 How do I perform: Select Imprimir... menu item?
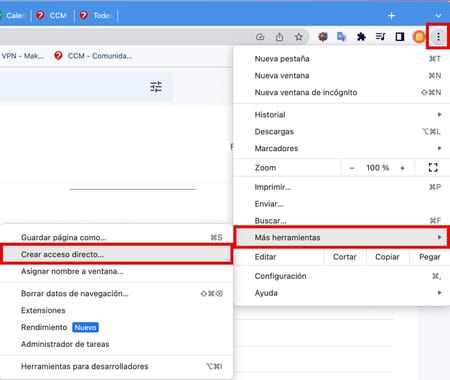[342, 187]
